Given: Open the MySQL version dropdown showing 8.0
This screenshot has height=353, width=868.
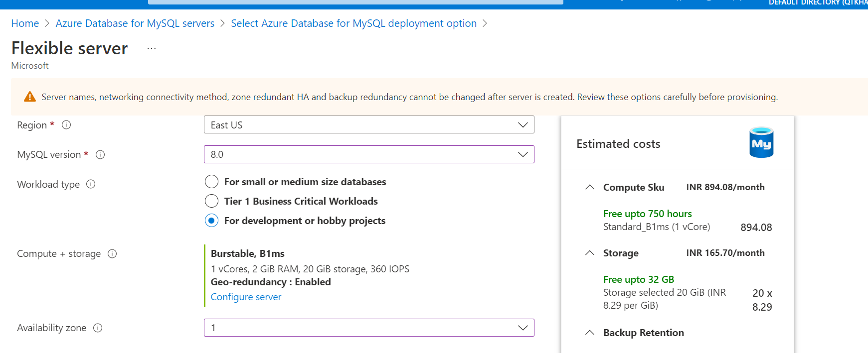Looking at the screenshot, I should (369, 154).
